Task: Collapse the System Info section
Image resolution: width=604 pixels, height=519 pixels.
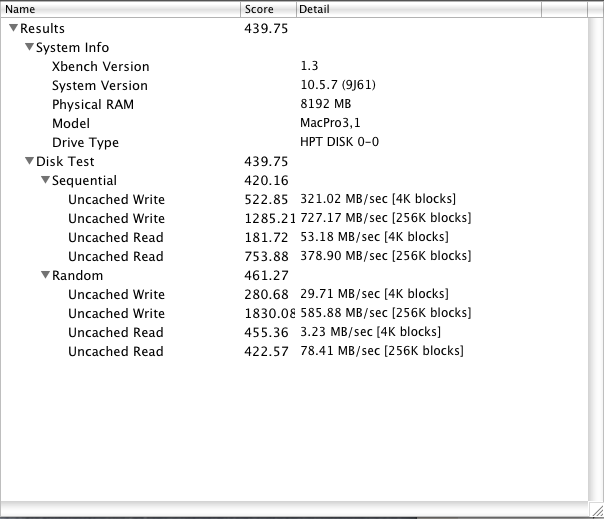Action: pyautogui.click(x=29, y=47)
